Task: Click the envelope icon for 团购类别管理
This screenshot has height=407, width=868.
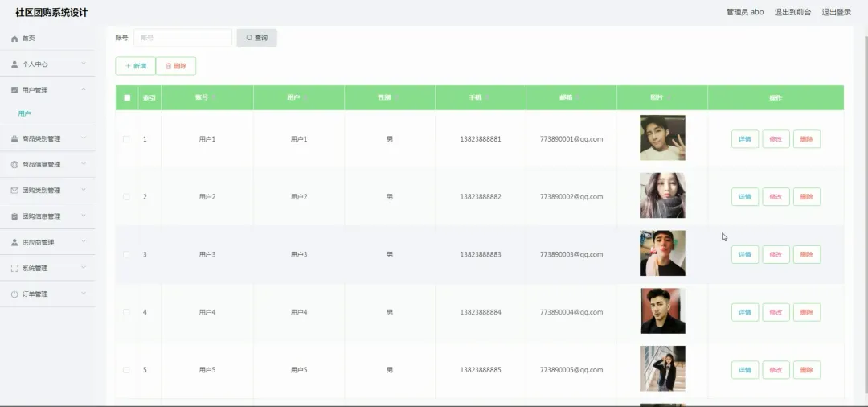Action: [x=14, y=191]
